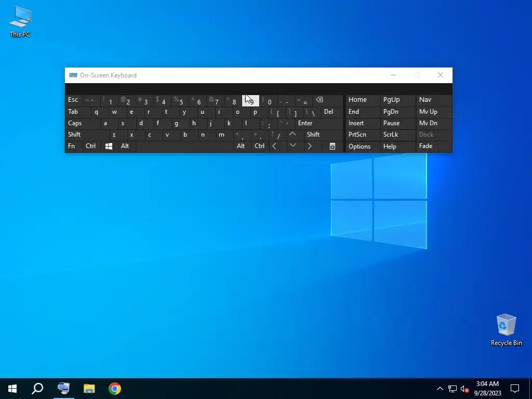
Task: Click the Home key
Action: tap(363, 100)
